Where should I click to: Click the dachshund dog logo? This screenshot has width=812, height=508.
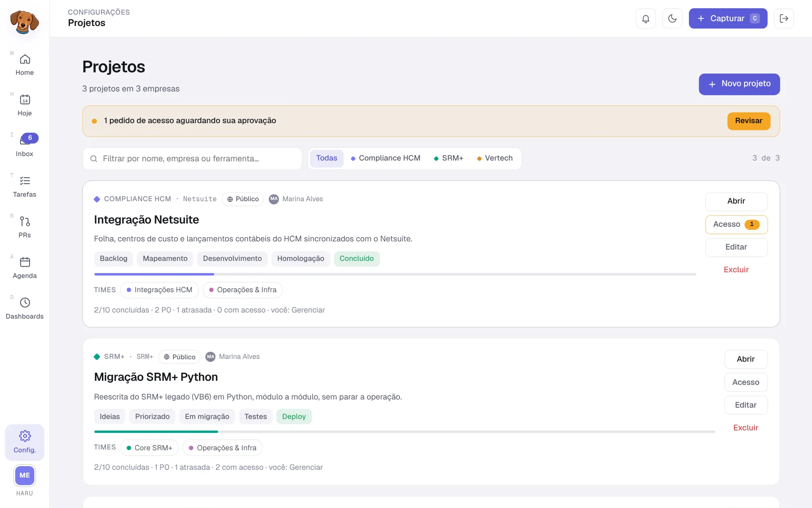point(24,22)
